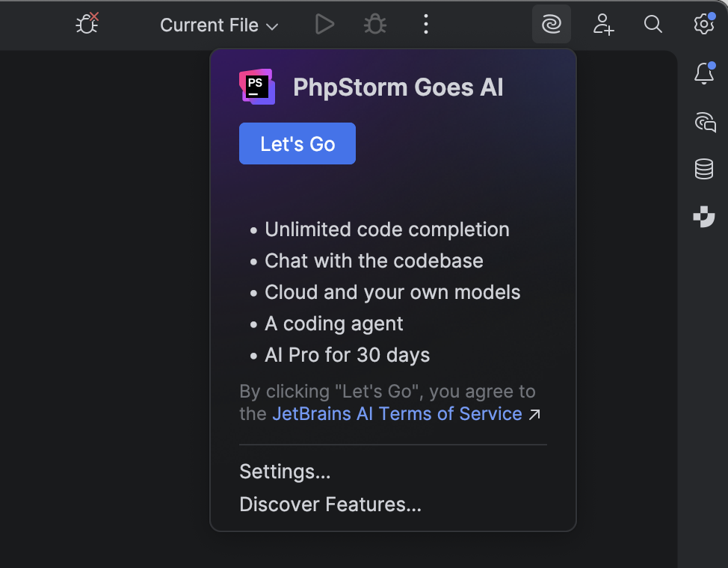Open the AI chat tool window

tap(703, 122)
